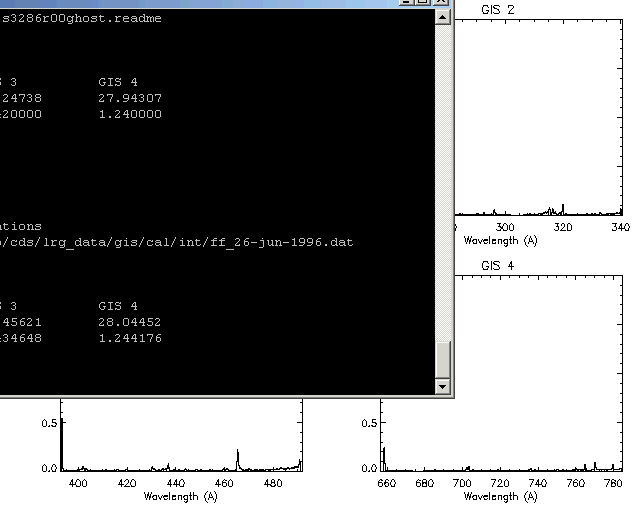Click the GIS 4 plot title above spectrum

[x=498, y=266]
